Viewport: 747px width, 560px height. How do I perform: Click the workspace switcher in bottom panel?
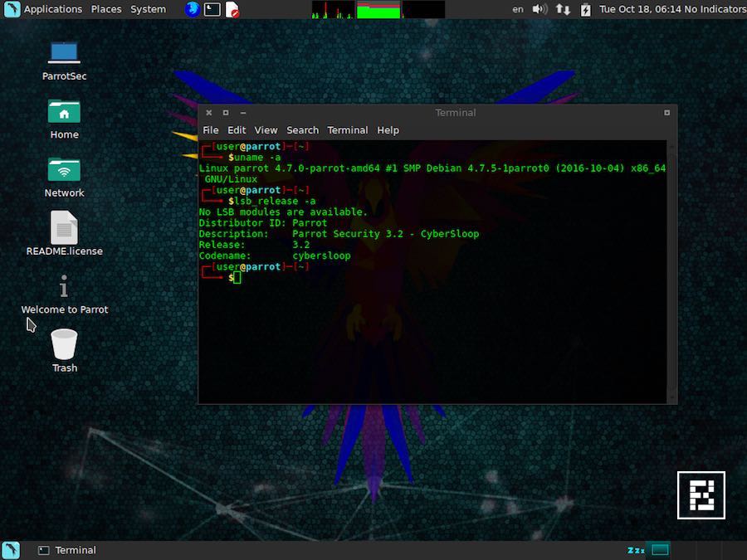[660, 550]
